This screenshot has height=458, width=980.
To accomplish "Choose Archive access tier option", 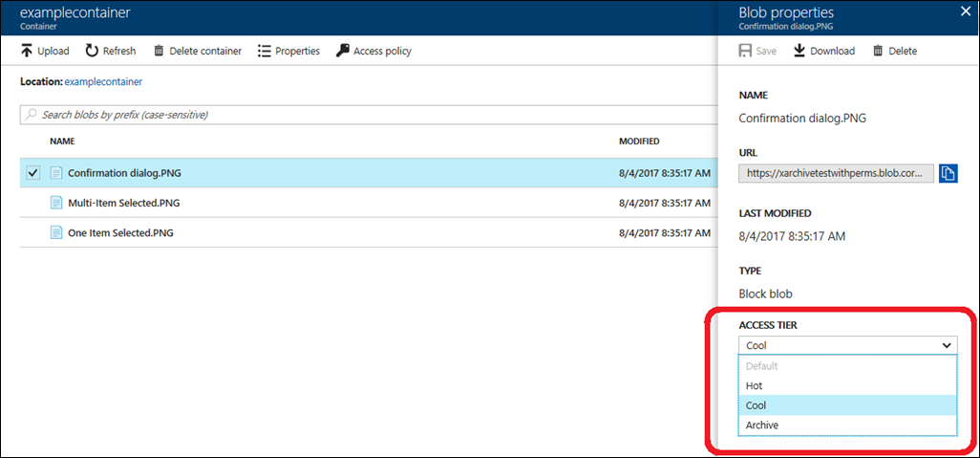I will [x=762, y=425].
